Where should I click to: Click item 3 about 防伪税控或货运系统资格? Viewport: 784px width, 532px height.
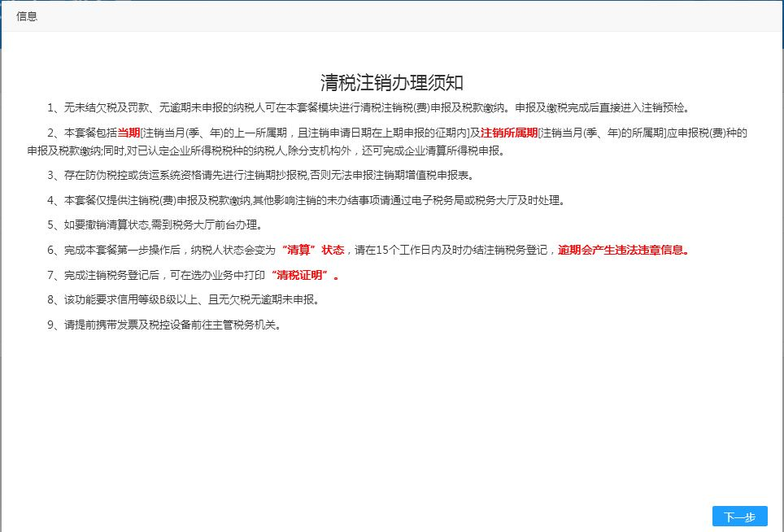click(x=260, y=175)
